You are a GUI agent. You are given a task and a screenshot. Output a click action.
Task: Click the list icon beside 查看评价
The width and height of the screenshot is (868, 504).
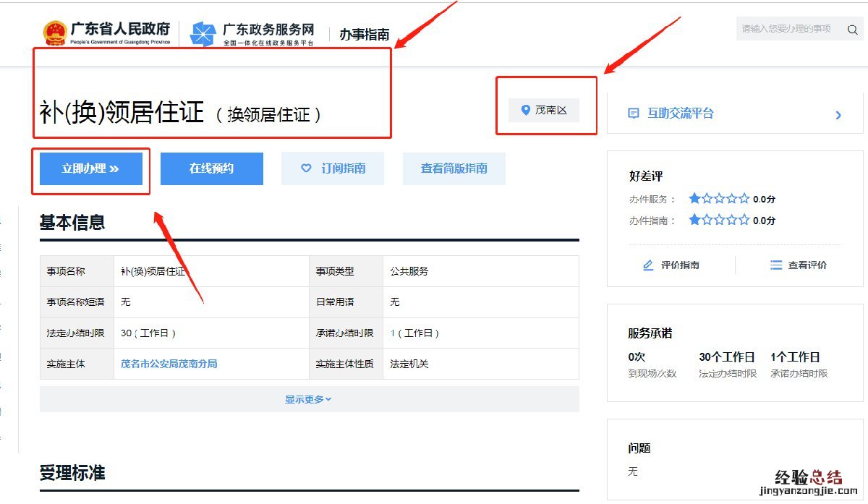point(776,265)
